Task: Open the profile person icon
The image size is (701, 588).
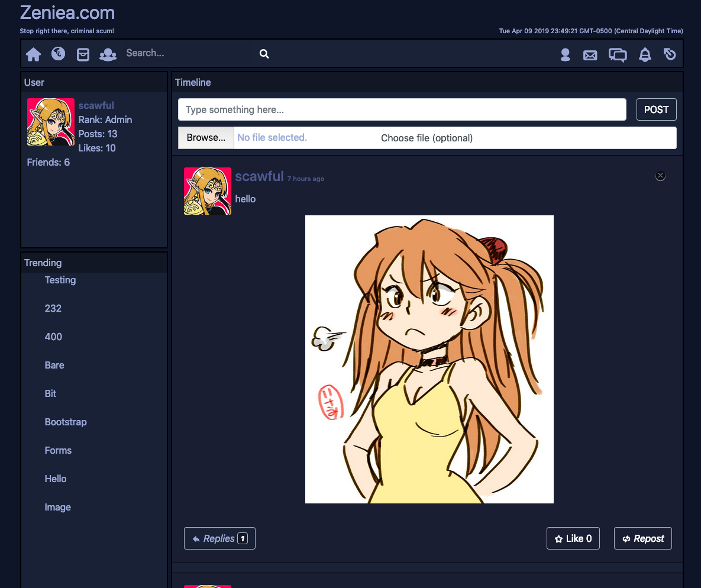Action: click(565, 54)
